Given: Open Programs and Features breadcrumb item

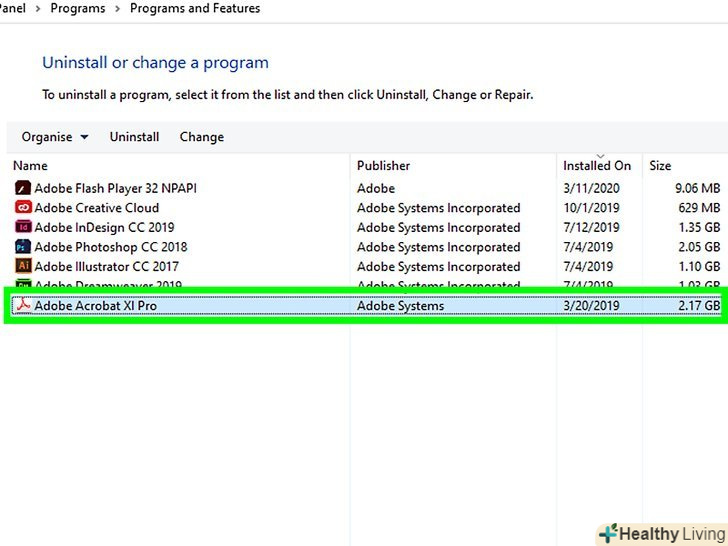Looking at the screenshot, I should click(195, 8).
